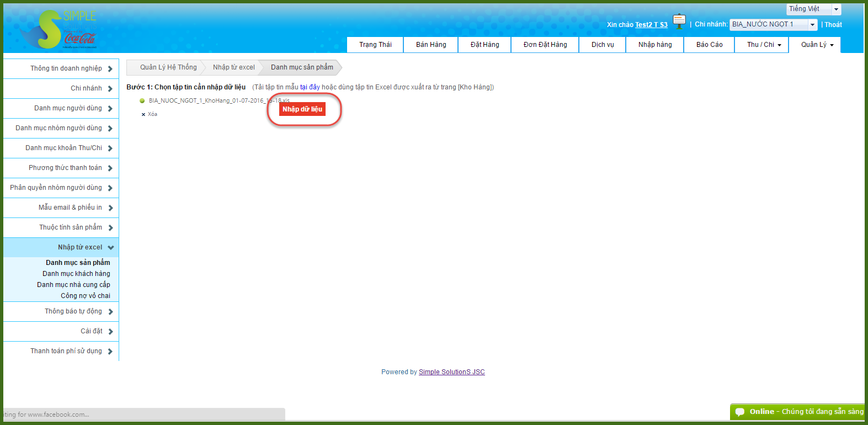Click the notice board icon beside username
The width and height of the screenshot is (868, 425).
tap(679, 22)
